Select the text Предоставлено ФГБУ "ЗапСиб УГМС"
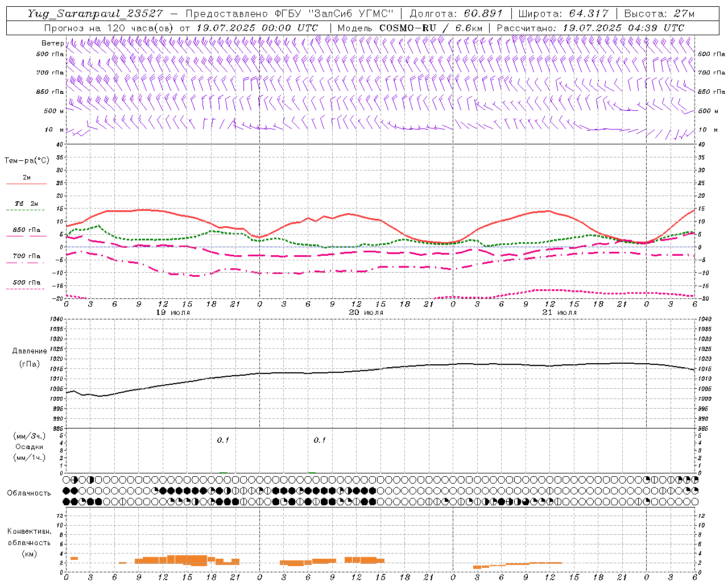The width and height of the screenshot is (728, 582). point(290,14)
